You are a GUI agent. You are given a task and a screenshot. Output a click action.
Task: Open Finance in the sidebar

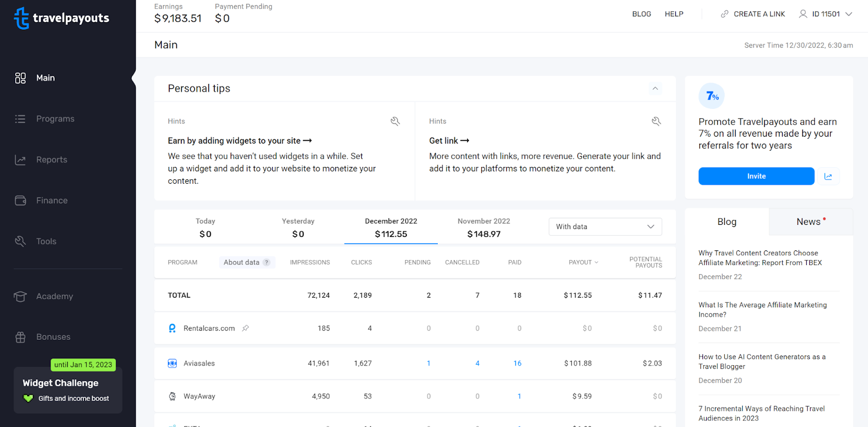52,200
